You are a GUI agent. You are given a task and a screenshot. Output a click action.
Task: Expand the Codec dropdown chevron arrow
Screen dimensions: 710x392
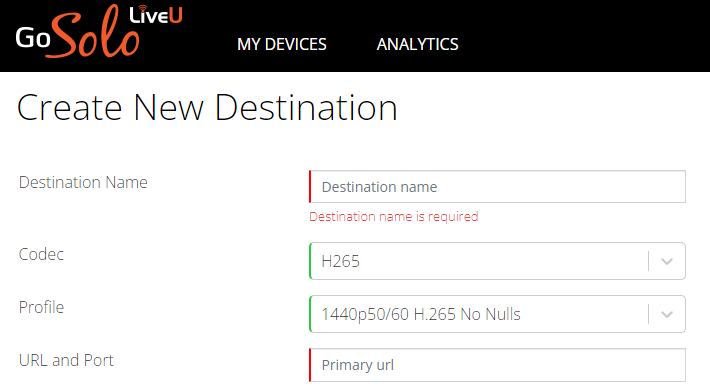pyautogui.click(x=667, y=261)
